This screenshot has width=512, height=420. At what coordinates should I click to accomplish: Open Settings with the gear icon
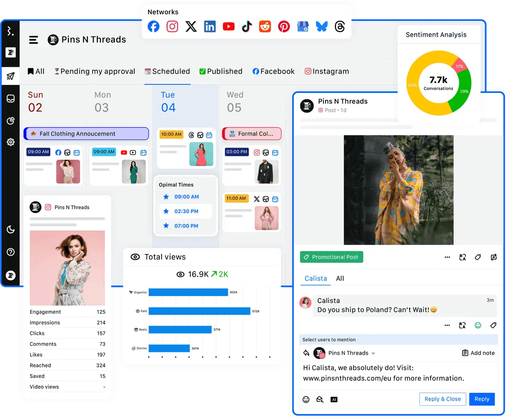point(11,142)
